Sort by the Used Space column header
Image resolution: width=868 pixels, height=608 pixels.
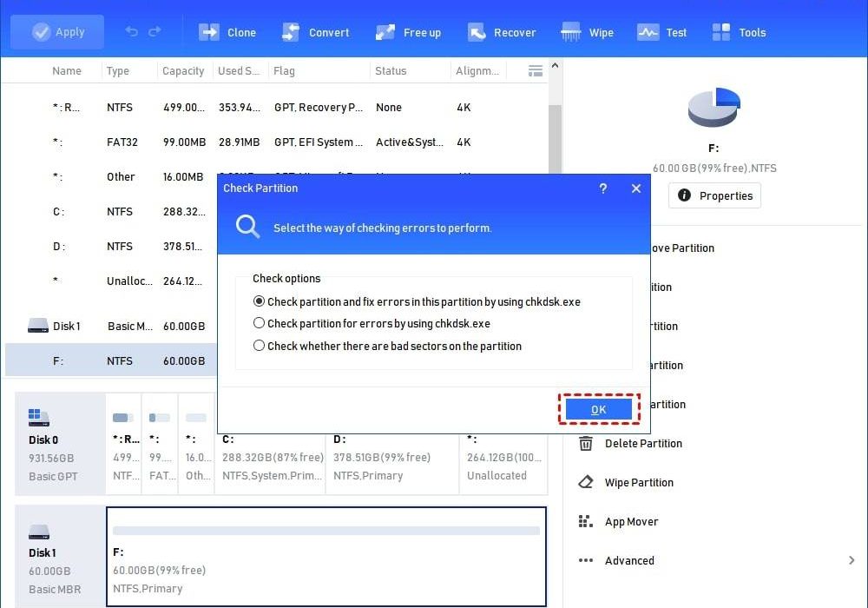click(238, 71)
